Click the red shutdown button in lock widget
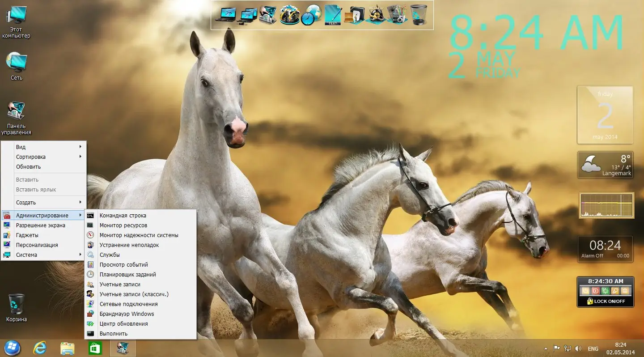Viewport: 644px width, 357px height. (x=595, y=291)
